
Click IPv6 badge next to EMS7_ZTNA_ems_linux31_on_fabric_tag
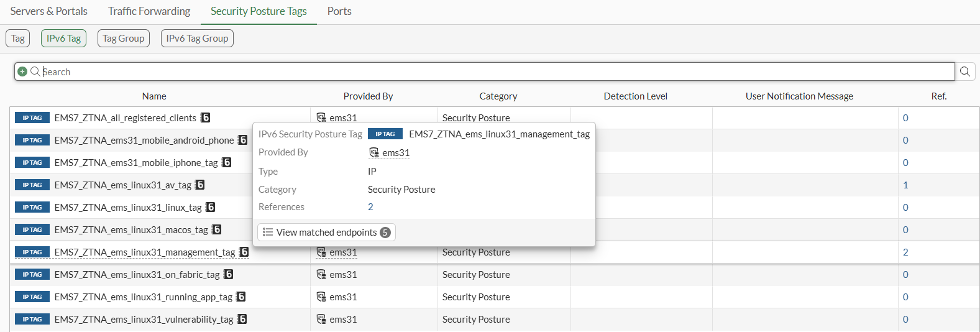tap(228, 274)
